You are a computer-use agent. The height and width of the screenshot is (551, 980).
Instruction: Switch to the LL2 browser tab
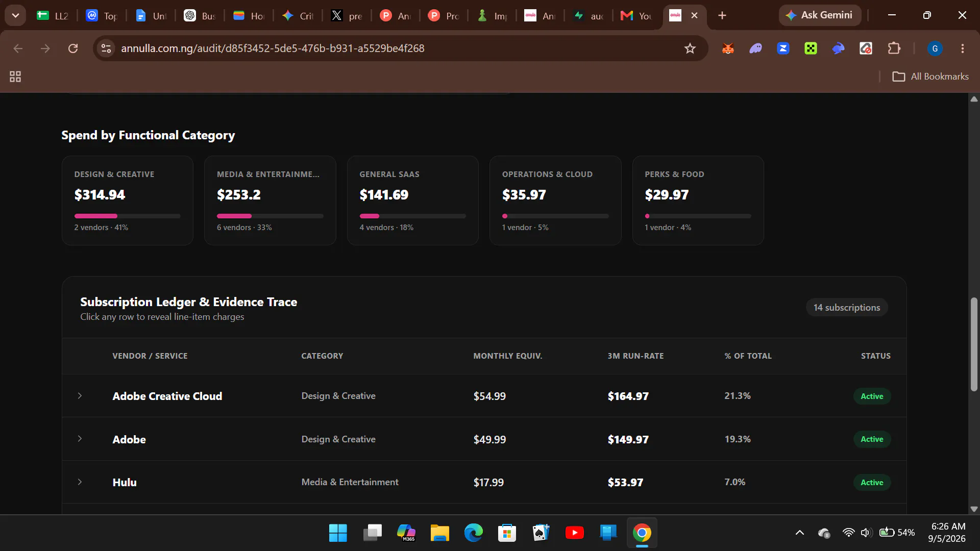point(53,16)
